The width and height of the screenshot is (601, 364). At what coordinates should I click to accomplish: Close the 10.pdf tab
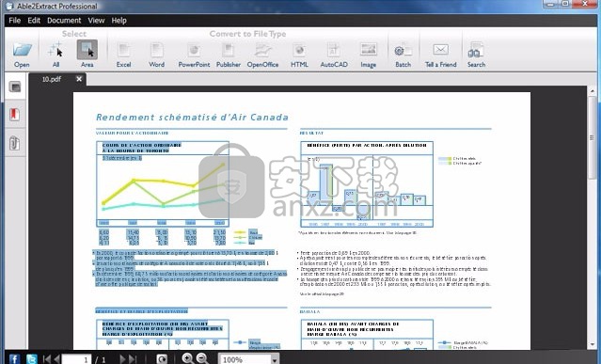(x=79, y=79)
